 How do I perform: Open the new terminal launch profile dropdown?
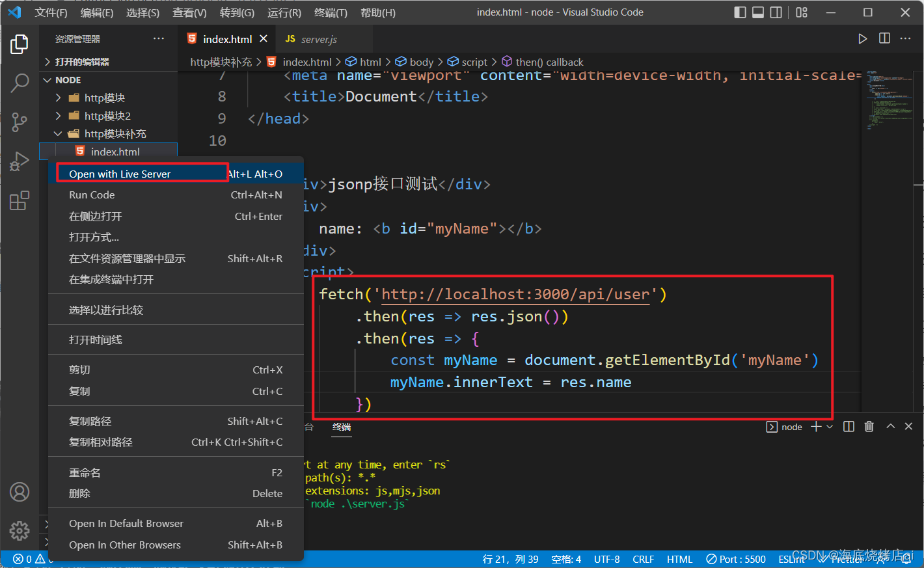point(830,427)
